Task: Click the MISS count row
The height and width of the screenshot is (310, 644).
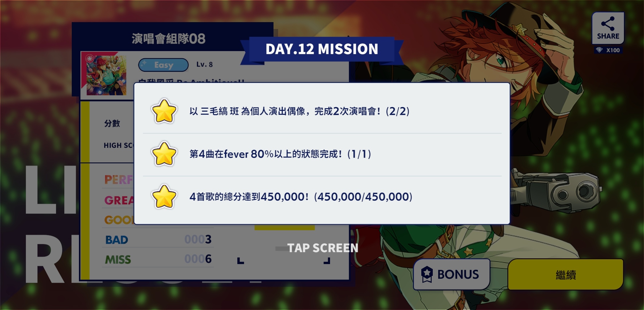Action: [x=158, y=259]
